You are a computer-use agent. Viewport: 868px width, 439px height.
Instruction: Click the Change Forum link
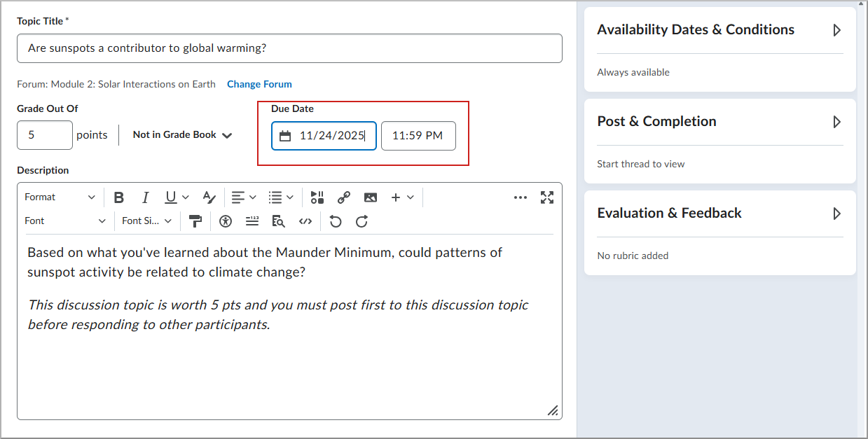259,84
